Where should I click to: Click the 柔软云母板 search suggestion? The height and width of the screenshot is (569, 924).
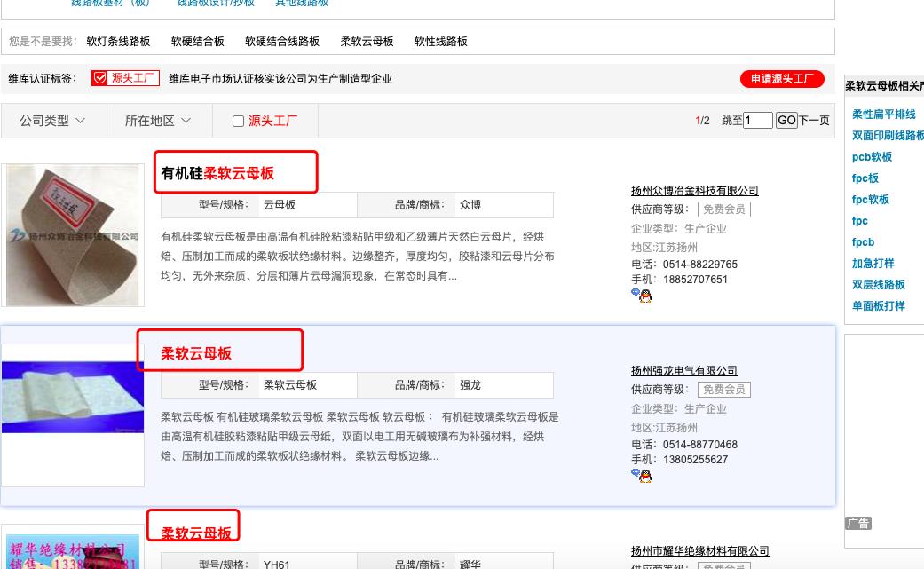(x=367, y=41)
